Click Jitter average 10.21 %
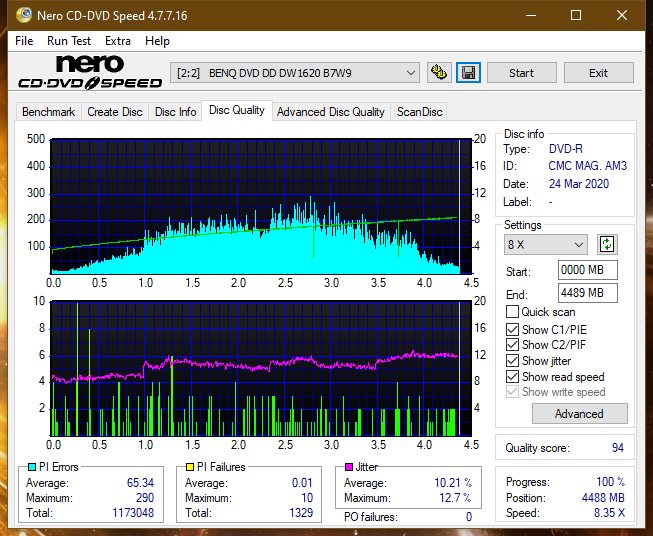The width and height of the screenshot is (653, 536). tap(453, 483)
